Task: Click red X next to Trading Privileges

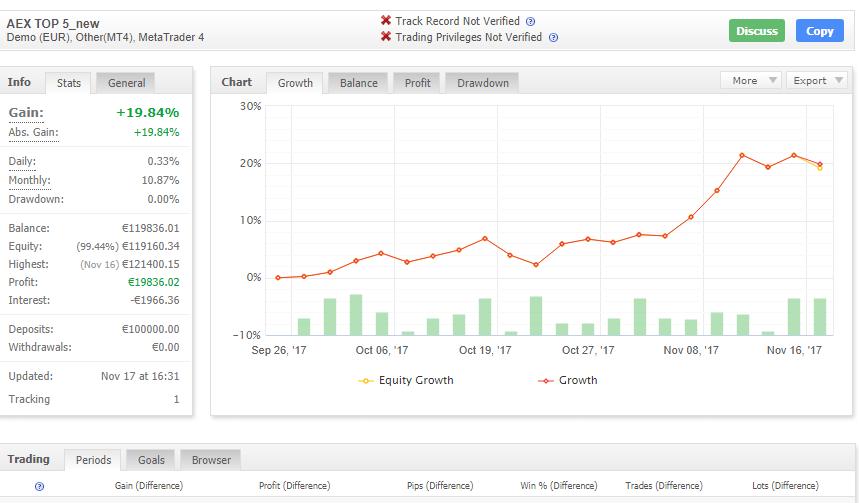Action: pos(386,38)
